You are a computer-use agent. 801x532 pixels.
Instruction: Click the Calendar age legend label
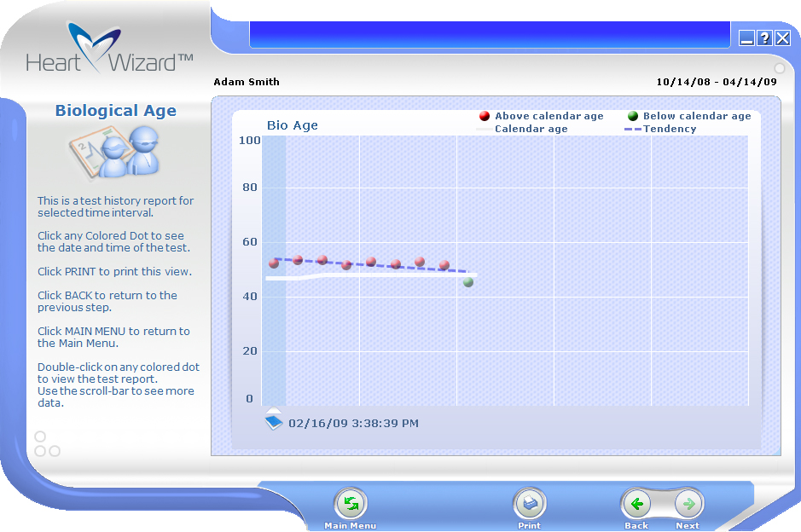click(531, 129)
